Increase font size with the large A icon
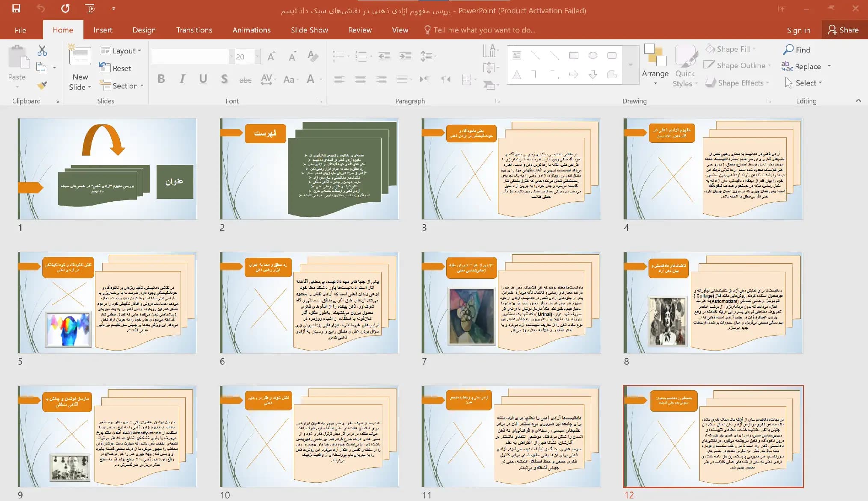Image resolution: width=868 pixels, height=501 pixels. point(271,56)
